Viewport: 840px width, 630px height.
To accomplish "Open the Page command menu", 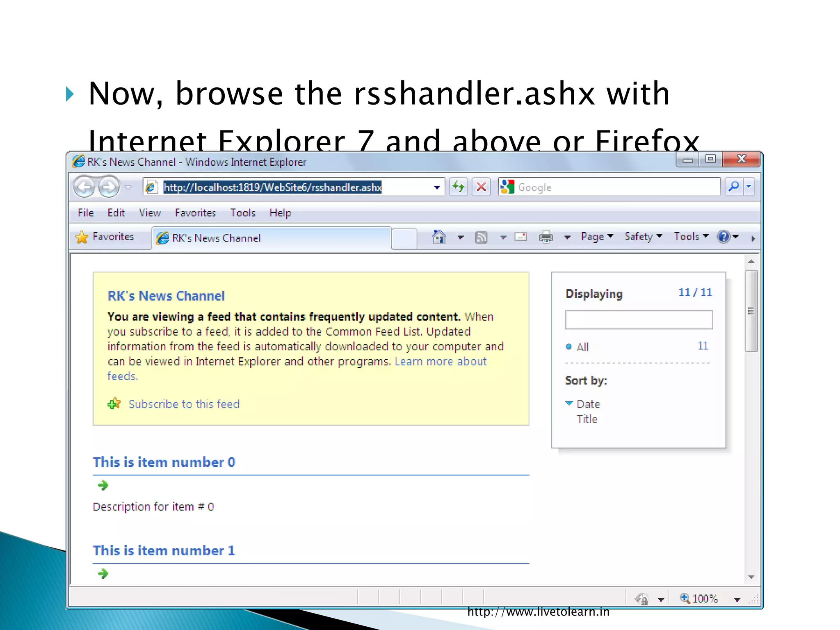I will point(597,237).
